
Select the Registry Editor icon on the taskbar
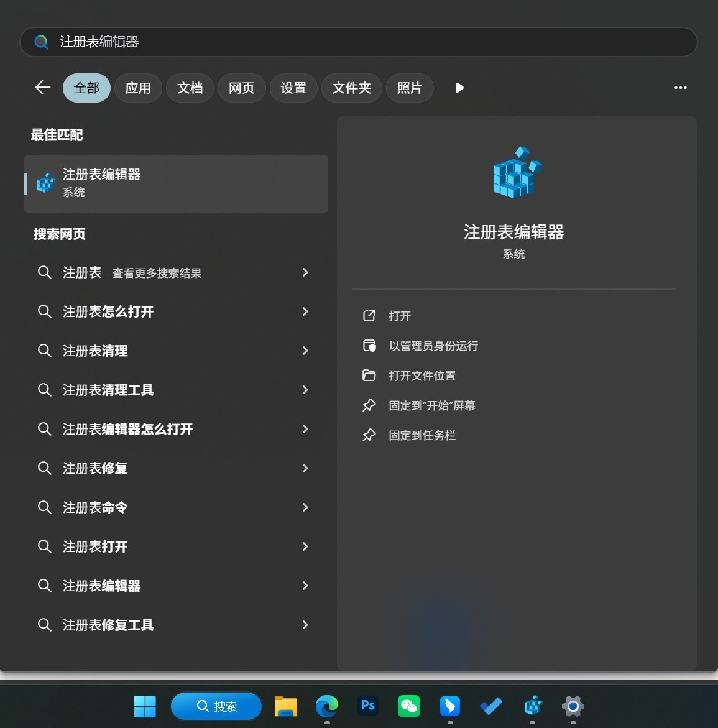tap(532, 706)
